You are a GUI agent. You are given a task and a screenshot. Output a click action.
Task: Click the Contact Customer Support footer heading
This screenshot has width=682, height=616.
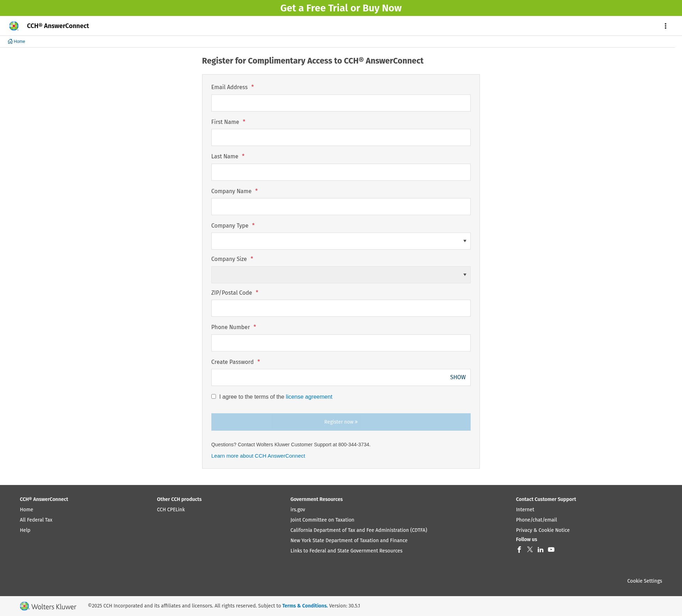click(x=546, y=499)
